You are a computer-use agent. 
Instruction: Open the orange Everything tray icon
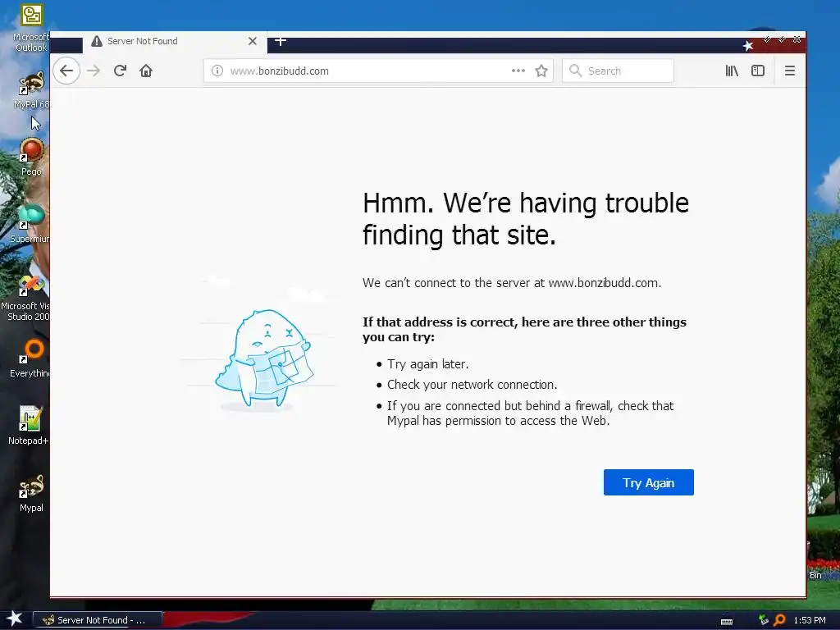tap(780, 620)
